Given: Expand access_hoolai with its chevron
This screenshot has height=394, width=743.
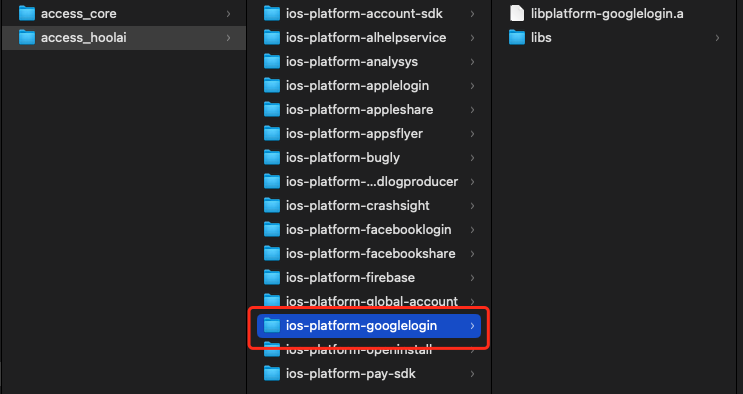Looking at the screenshot, I should click(228, 37).
